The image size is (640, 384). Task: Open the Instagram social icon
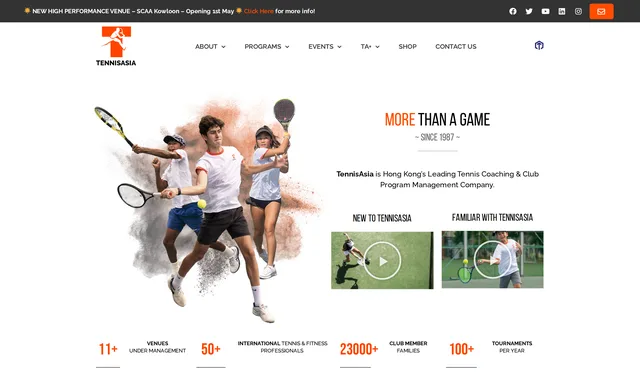[x=578, y=11]
